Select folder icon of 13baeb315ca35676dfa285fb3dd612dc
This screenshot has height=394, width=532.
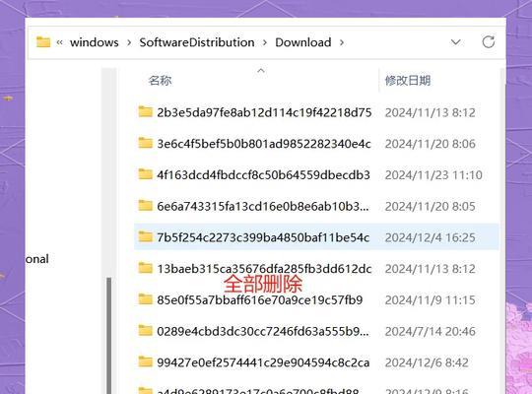[146, 268]
